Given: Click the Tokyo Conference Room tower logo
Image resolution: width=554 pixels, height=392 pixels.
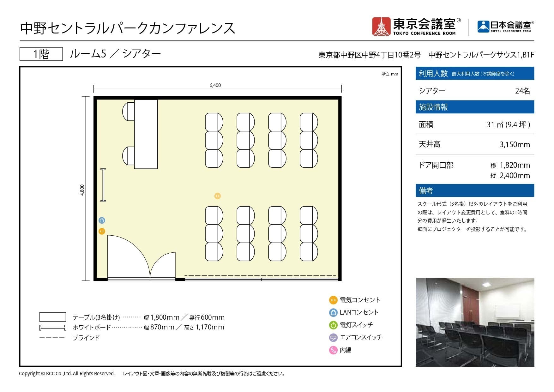Looking at the screenshot, I should [381, 27].
